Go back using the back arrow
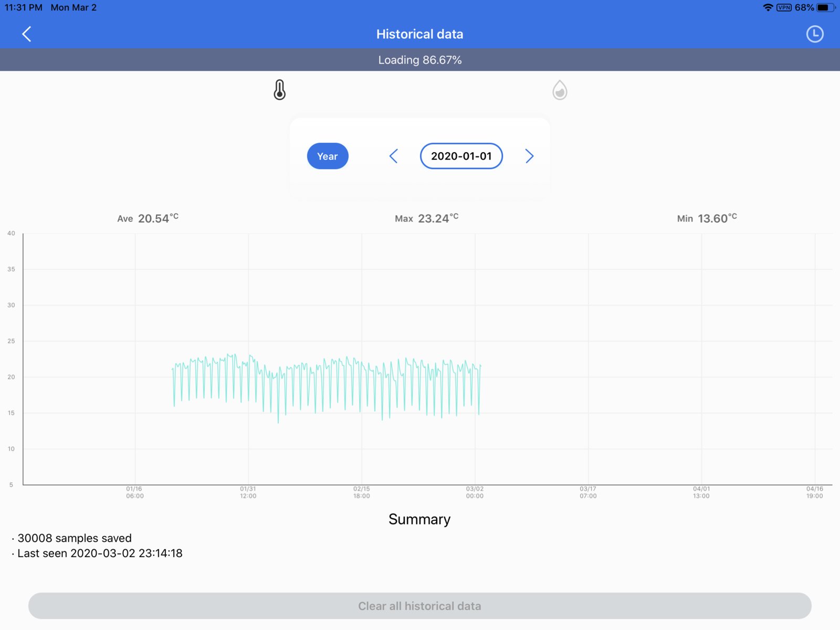Screen dimensions: 840x630 click(x=27, y=34)
